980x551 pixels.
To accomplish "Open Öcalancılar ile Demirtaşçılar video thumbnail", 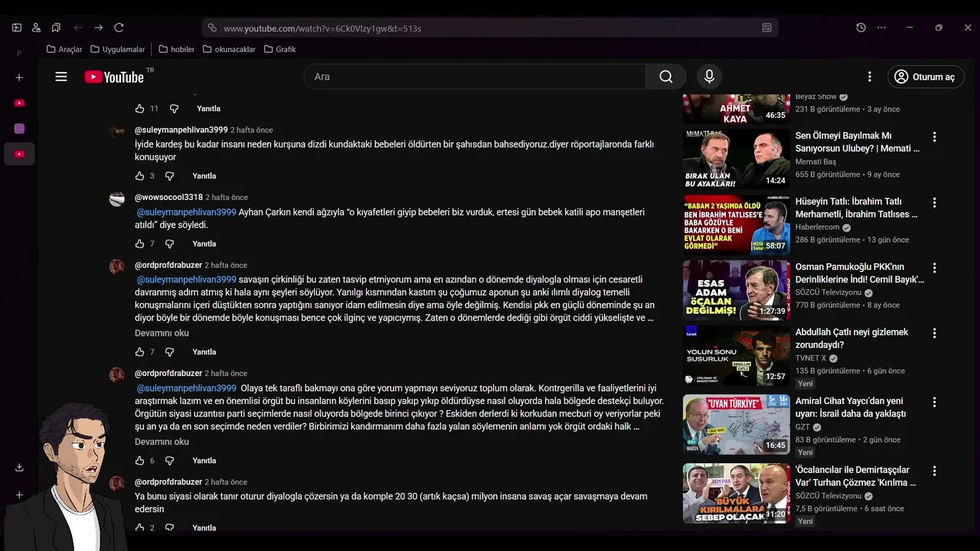I will pos(737,493).
